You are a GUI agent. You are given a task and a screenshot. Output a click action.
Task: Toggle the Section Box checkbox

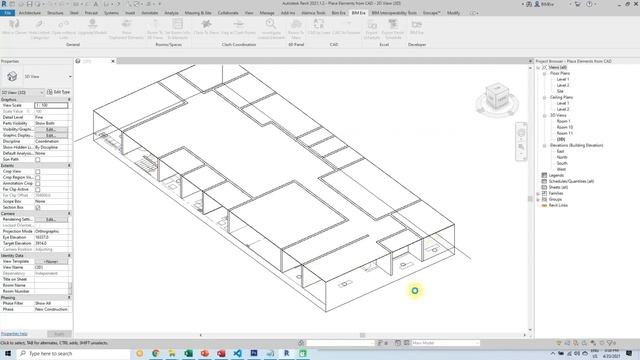click(38, 208)
